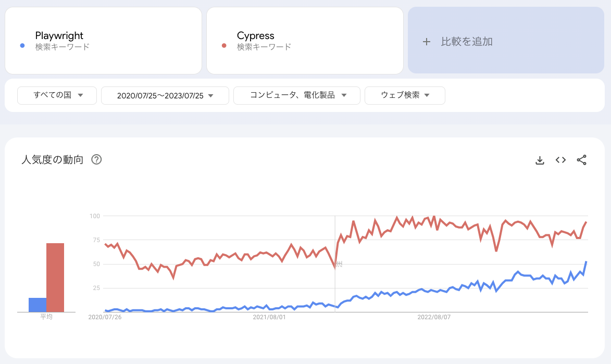The height and width of the screenshot is (364, 611).
Task: Open the 2020/07/25〜2023/07/25 date range dropdown
Action: coord(165,95)
